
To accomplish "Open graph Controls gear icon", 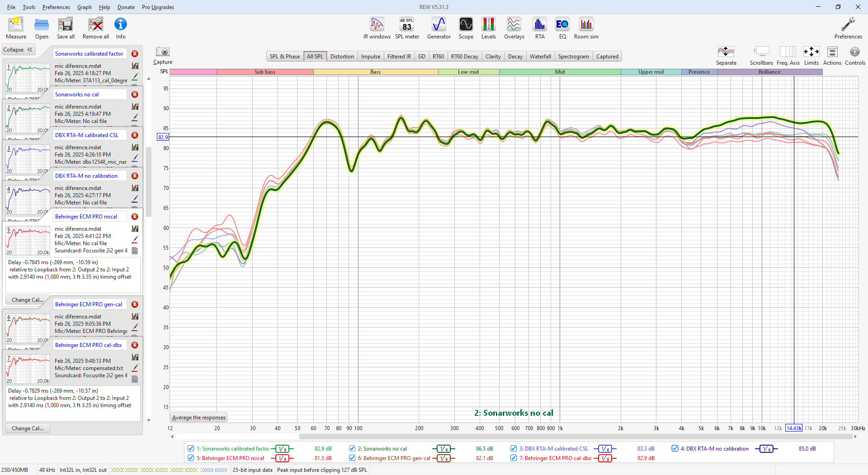I will (x=855, y=55).
